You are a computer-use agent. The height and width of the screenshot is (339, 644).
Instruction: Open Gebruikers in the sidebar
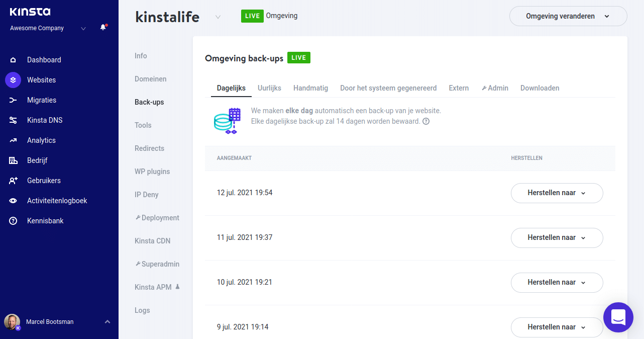(x=44, y=181)
